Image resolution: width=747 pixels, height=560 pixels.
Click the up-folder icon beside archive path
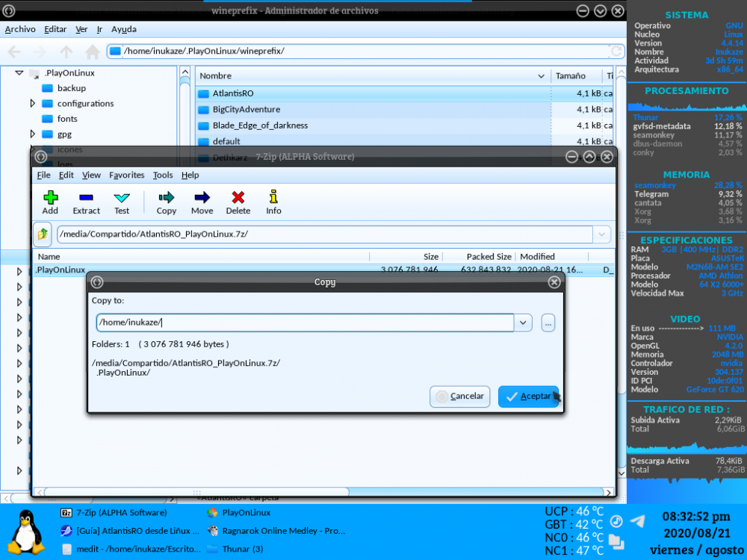[x=43, y=234]
